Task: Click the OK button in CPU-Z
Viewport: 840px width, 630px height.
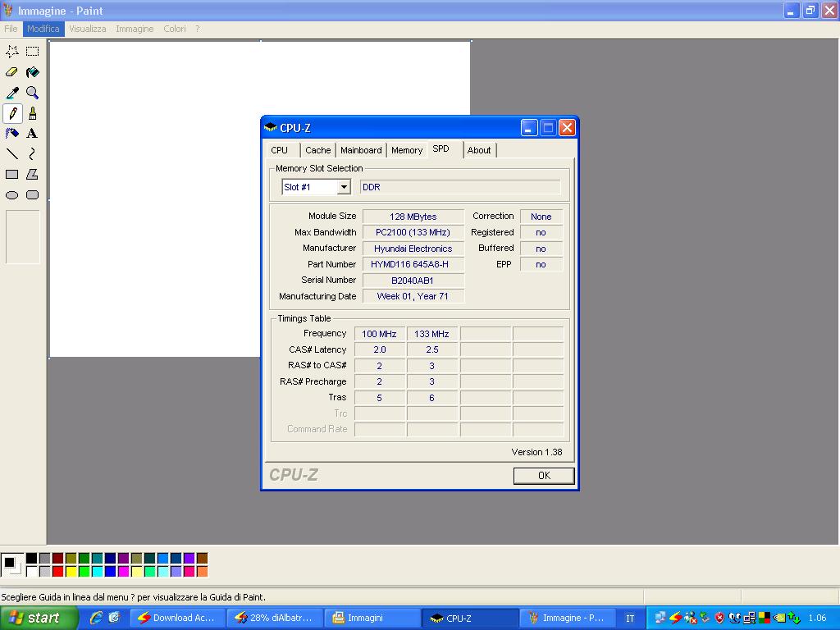Action: pyautogui.click(x=544, y=475)
